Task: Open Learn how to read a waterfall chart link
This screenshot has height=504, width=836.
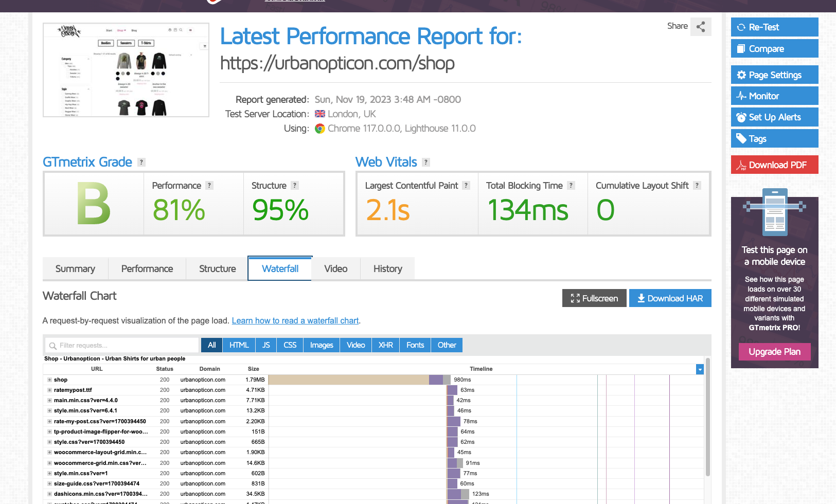Action: pyautogui.click(x=295, y=321)
